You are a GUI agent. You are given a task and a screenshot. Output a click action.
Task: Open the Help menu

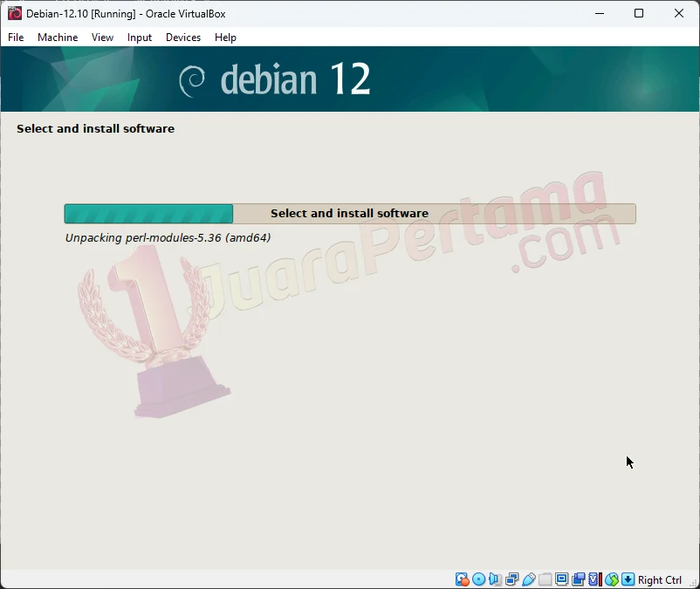tap(225, 38)
